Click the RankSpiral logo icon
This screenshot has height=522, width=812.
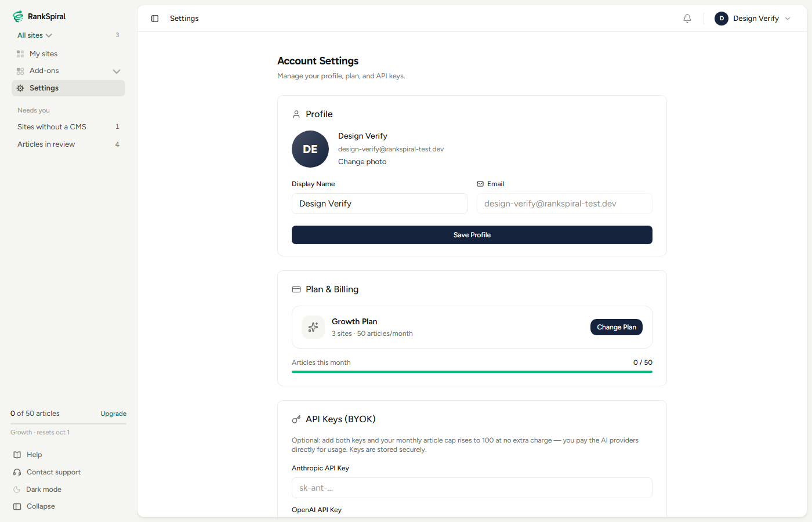click(x=19, y=17)
